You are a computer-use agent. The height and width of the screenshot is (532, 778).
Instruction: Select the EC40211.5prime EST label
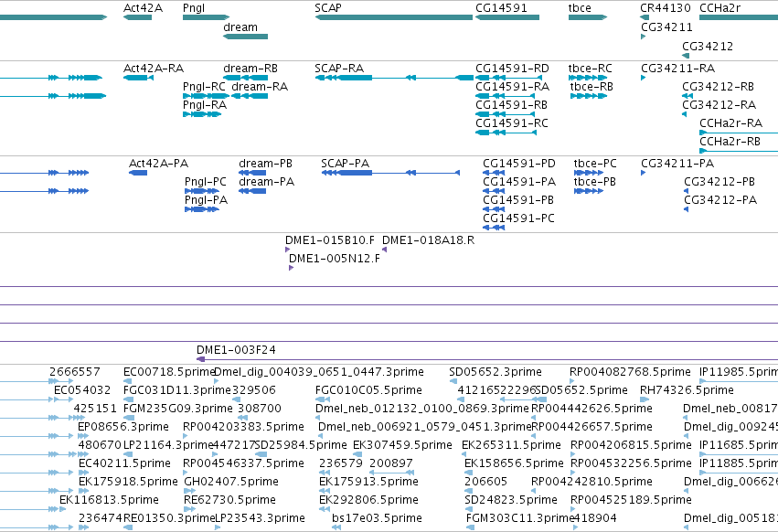click(x=124, y=463)
